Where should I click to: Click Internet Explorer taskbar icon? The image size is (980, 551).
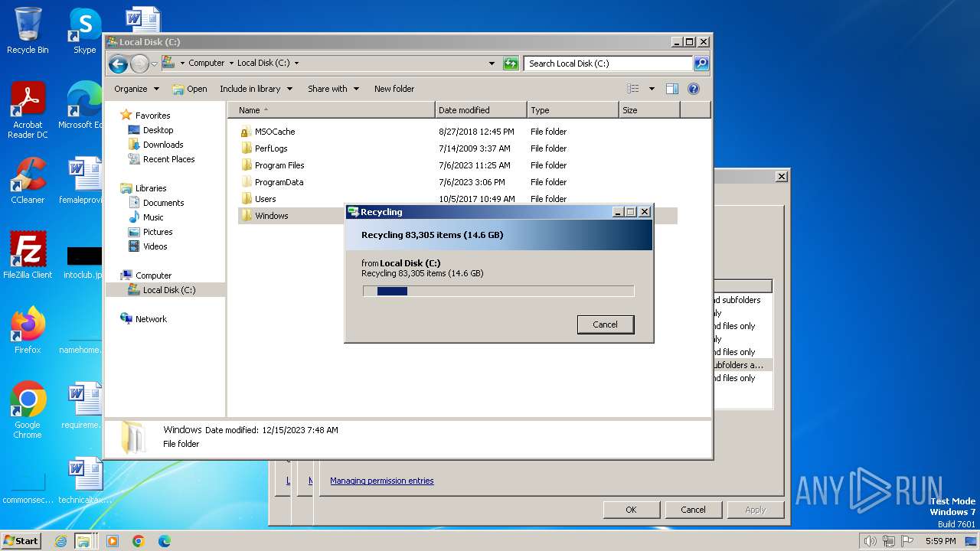coord(61,541)
